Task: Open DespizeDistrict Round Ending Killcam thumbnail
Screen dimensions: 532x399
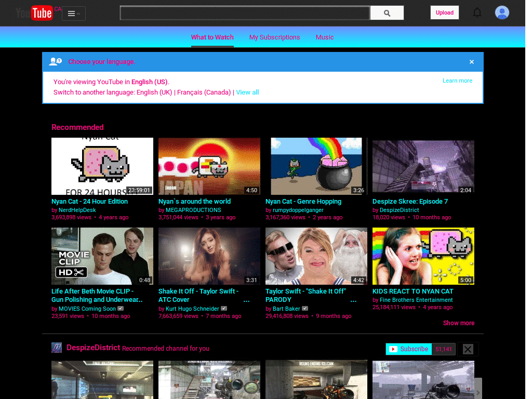Action: [316, 380]
